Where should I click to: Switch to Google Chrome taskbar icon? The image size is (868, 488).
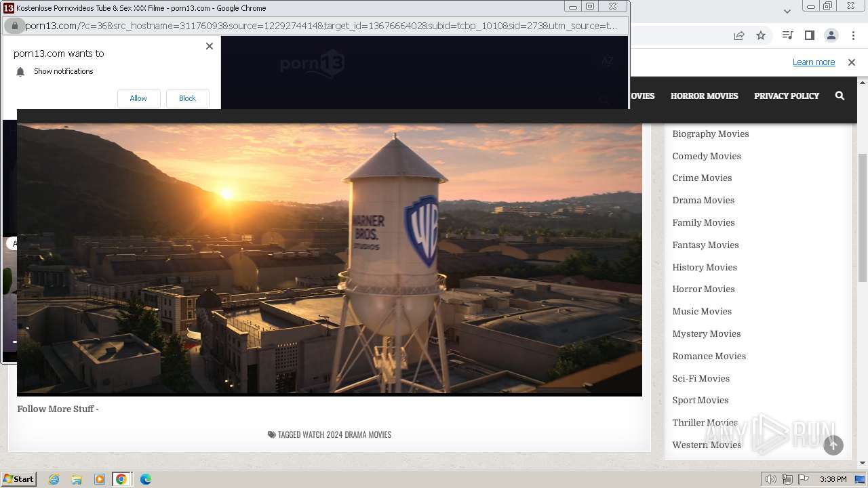tap(121, 479)
